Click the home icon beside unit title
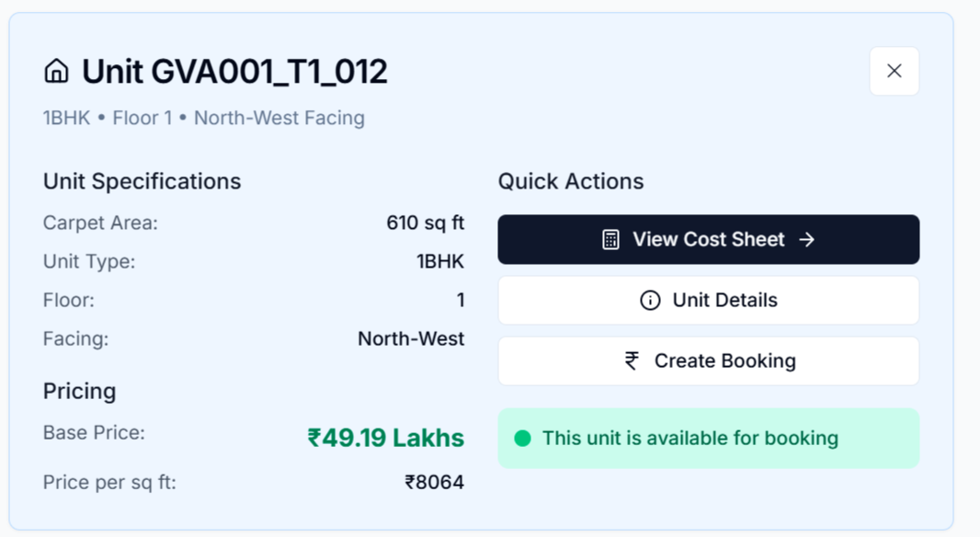This screenshot has width=980, height=537. click(56, 72)
